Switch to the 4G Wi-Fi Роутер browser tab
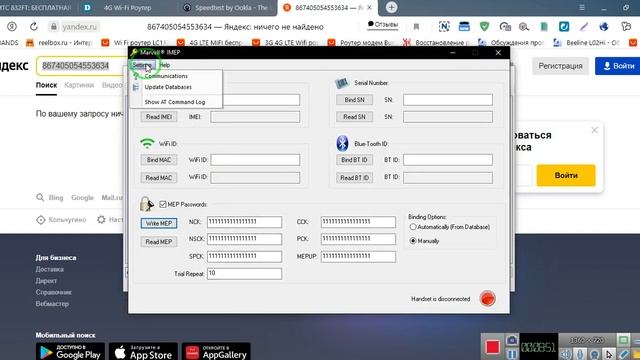This screenshot has height=360, width=640. coord(127,8)
